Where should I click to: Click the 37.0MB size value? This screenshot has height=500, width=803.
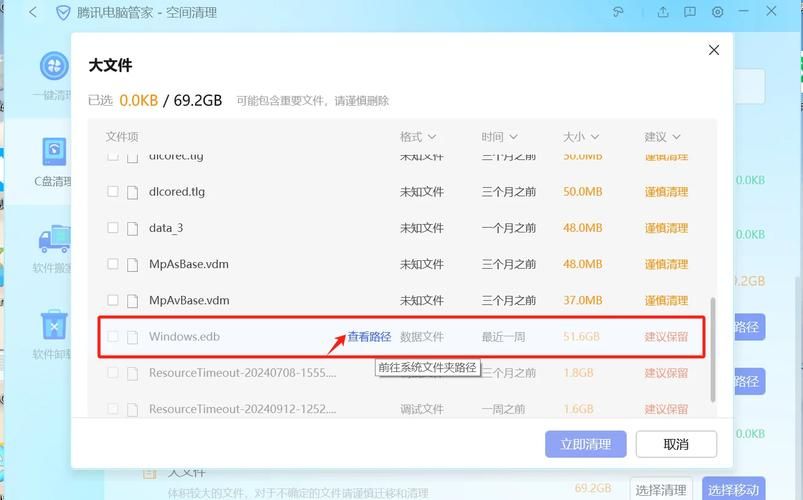583,300
